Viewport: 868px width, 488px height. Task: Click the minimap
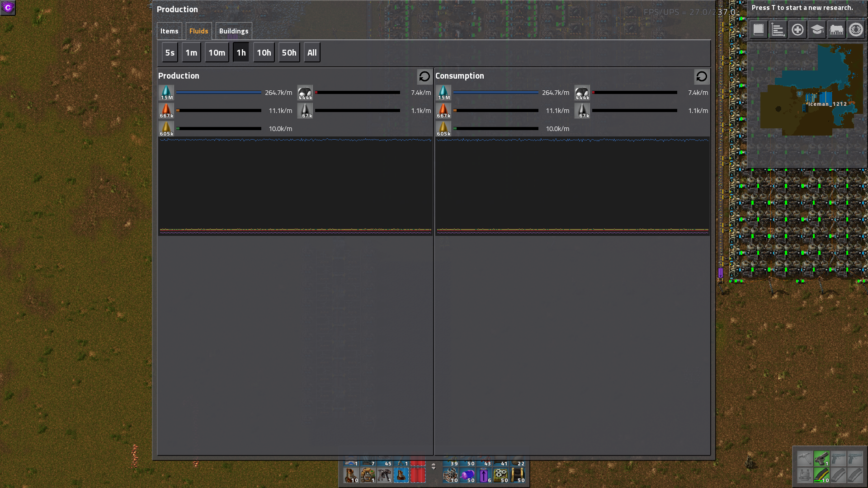(x=806, y=105)
